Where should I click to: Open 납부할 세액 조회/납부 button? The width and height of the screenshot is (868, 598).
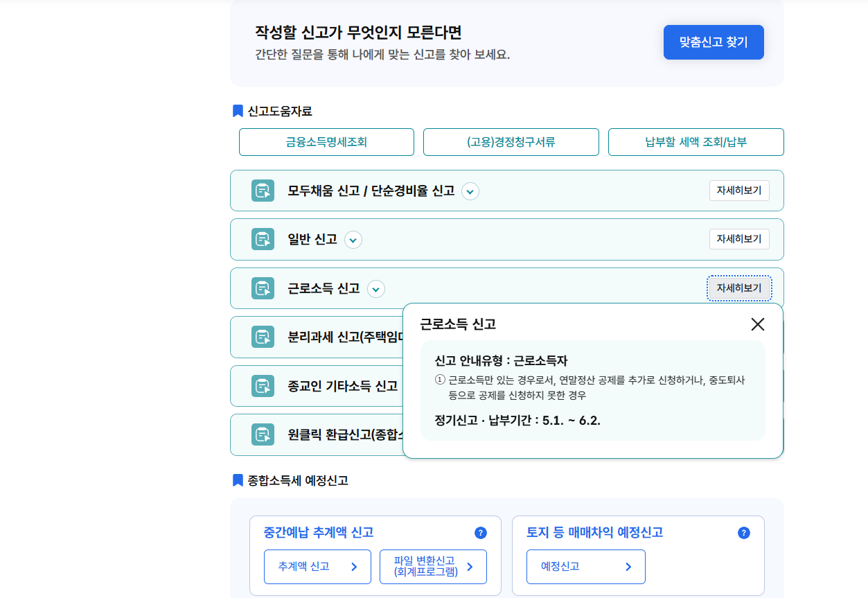(x=696, y=142)
